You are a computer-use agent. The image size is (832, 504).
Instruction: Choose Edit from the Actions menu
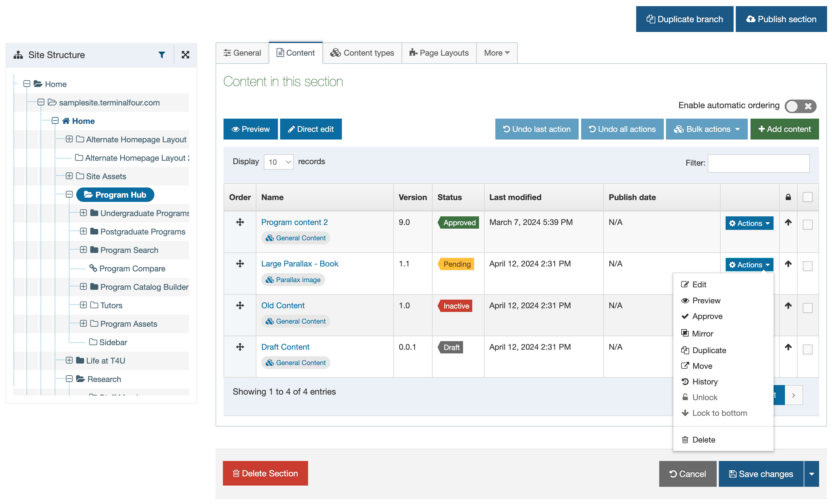pyautogui.click(x=723, y=285)
